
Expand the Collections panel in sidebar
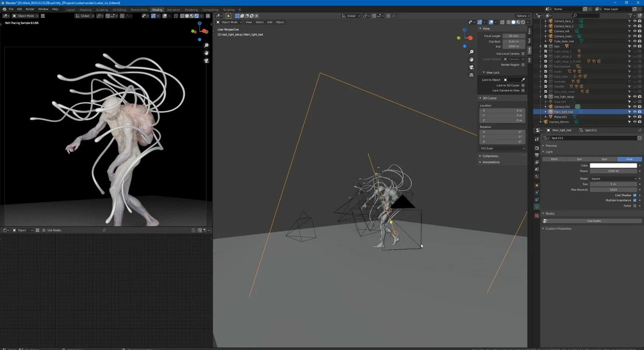[x=490, y=156]
